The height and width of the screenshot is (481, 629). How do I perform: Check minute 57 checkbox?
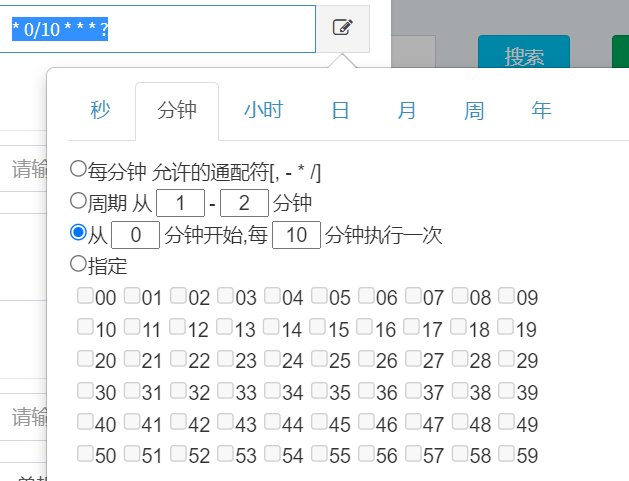[413, 454]
